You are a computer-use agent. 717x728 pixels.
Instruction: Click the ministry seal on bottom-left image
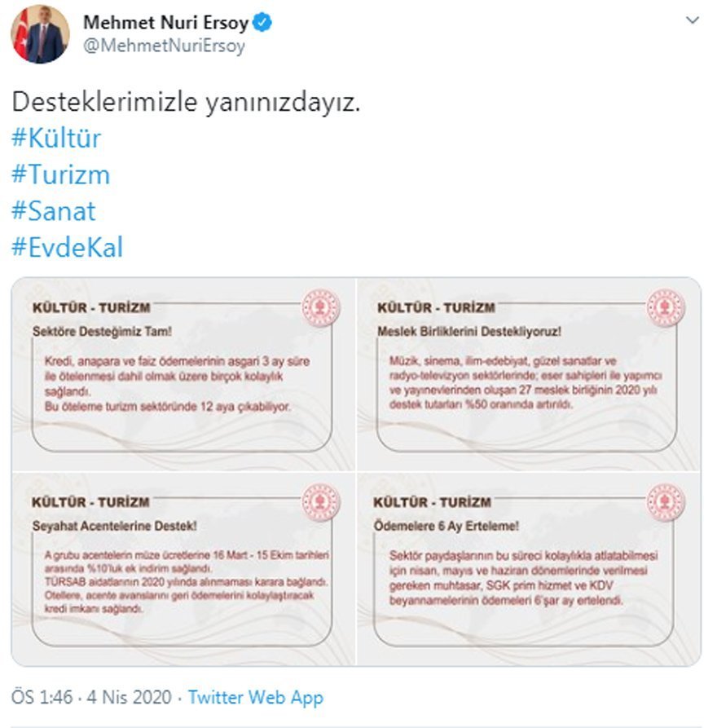(321, 502)
